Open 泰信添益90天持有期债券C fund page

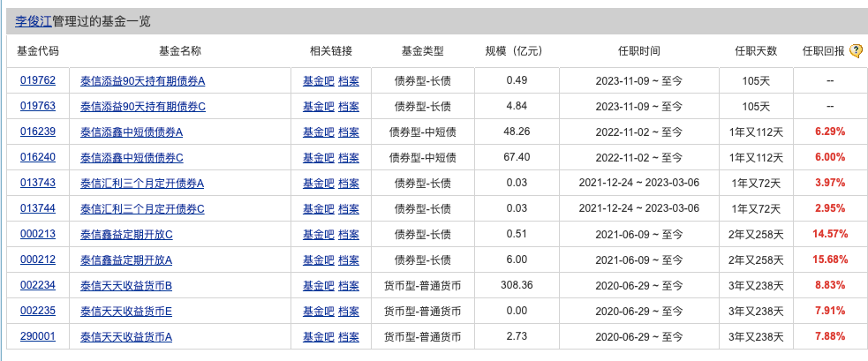(x=143, y=107)
